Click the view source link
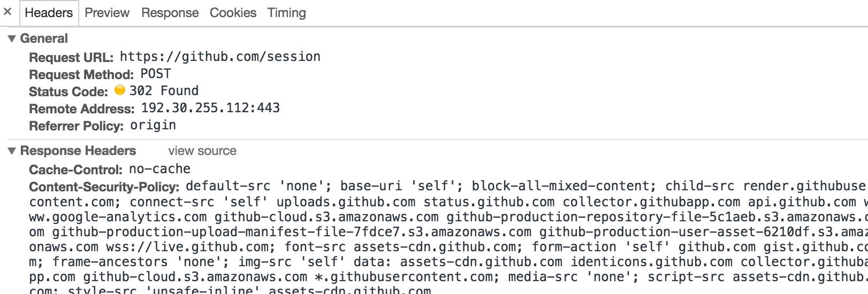Image resolution: width=868 pixels, height=294 pixels. click(x=202, y=151)
